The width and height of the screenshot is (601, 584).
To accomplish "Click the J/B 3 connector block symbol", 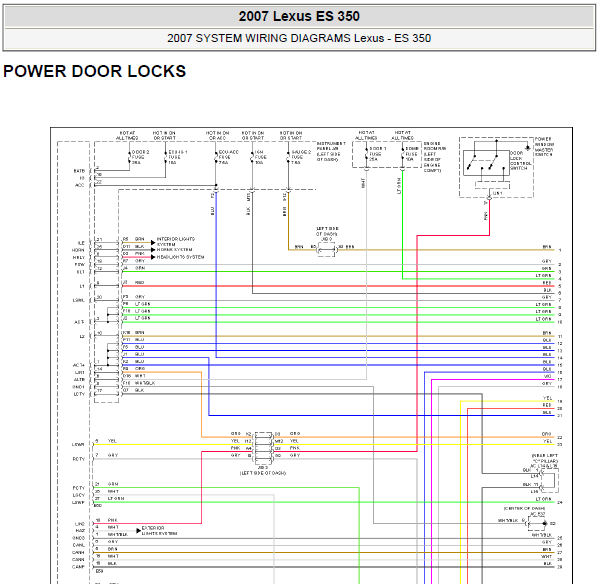I will point(263,448).
